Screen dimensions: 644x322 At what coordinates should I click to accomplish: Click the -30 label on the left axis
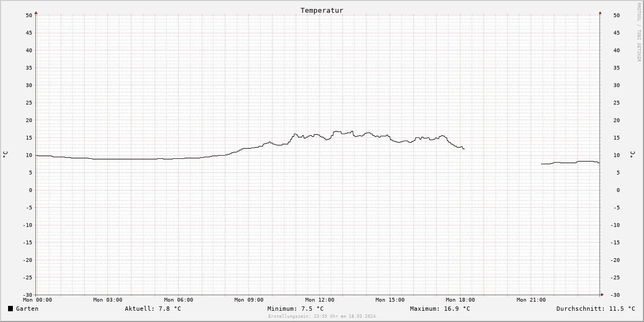click(27, 295)
